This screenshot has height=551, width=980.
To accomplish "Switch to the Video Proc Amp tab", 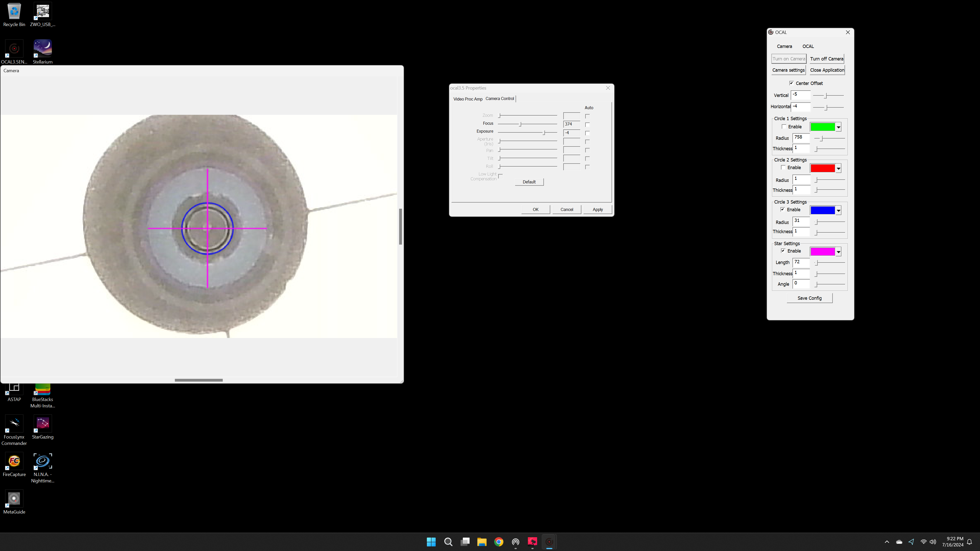I will pos(468,99).
